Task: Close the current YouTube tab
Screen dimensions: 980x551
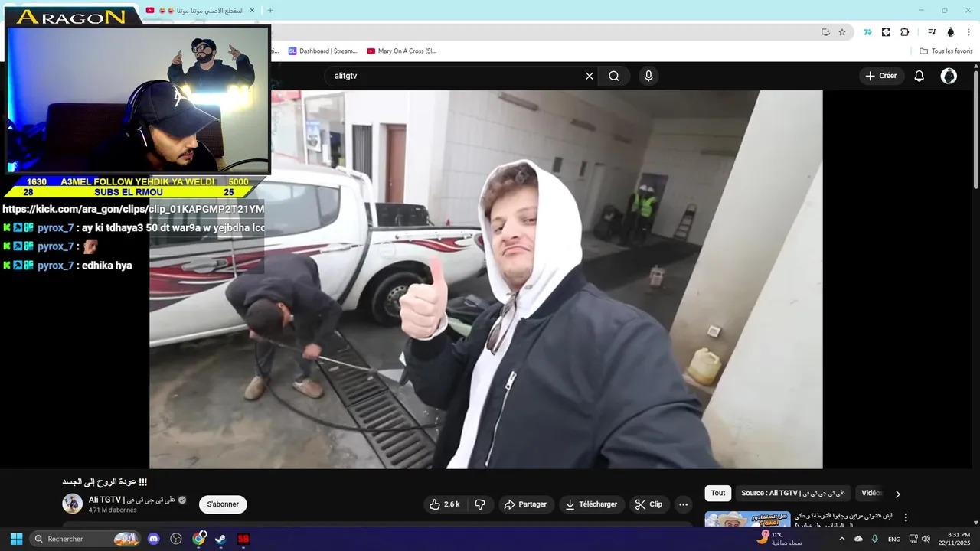Action: pos(252,11)
